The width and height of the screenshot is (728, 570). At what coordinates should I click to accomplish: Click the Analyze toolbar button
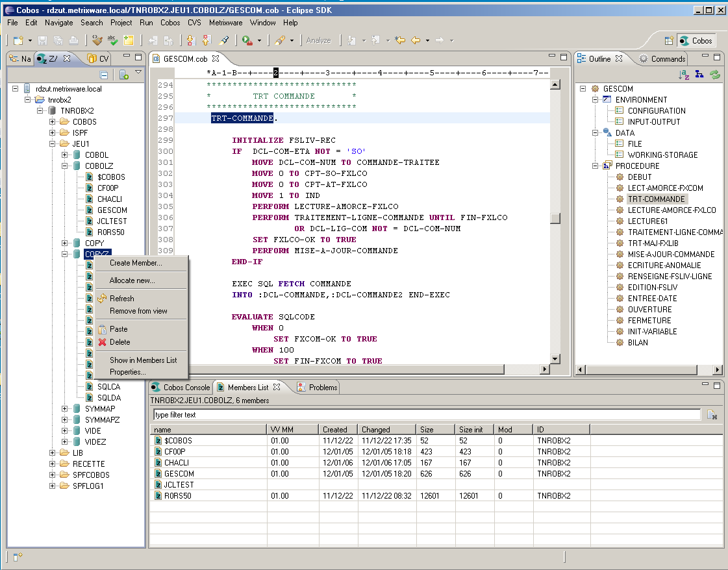pos(318,40)
